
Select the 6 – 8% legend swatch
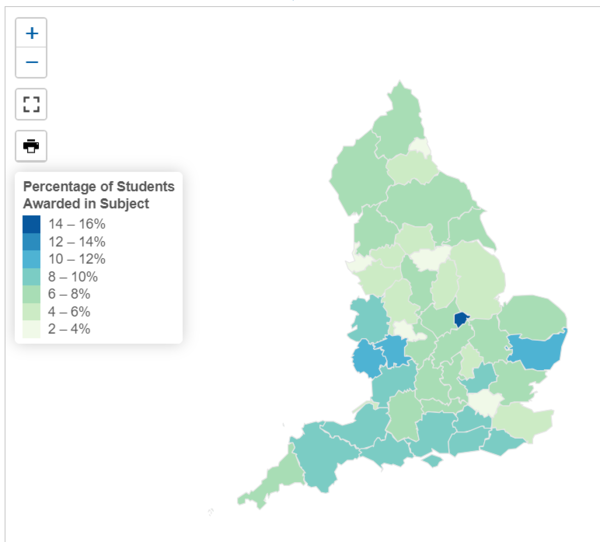coord(31,294)
